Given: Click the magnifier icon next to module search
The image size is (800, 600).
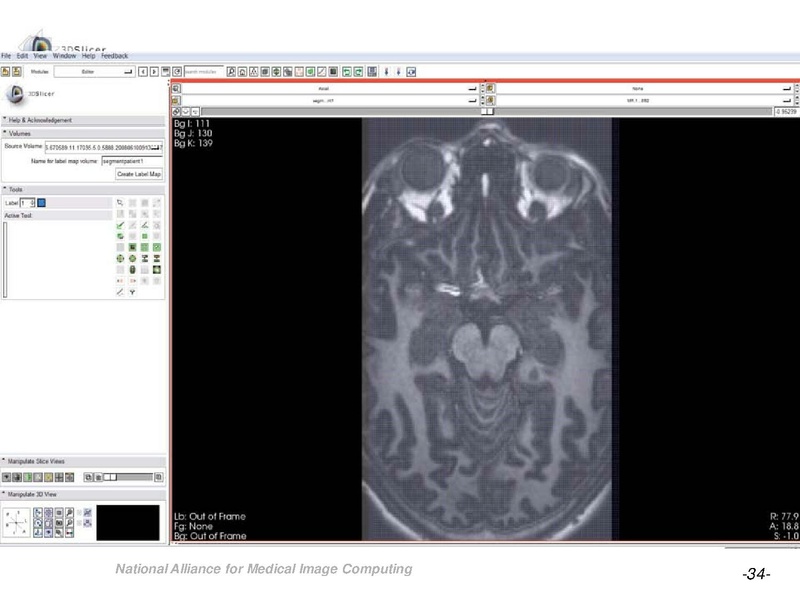Looking at the screenshot, I should pyautogui.click(x=231, y=72).
